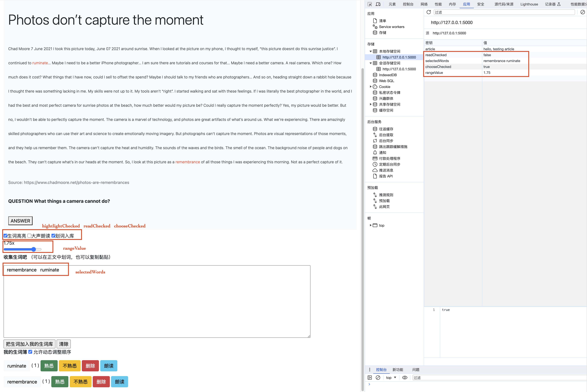The image size is (587, 392).
Task: Click the clear all storage icon
Action: [582, 12]
